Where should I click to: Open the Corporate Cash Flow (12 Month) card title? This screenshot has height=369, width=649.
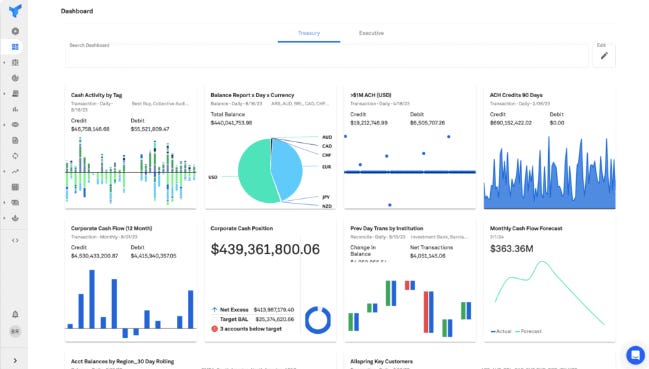(111, 228)
